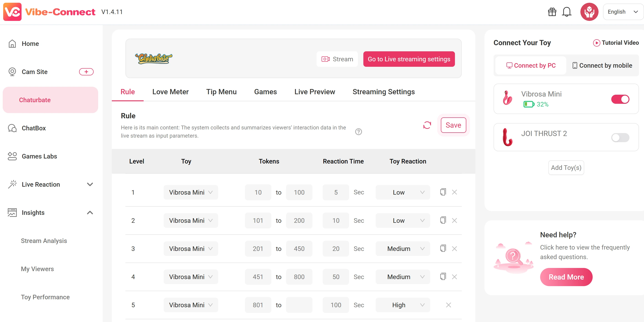Click Go to Live streaming settings
Viewport: 644px width, 322px height.
click(x=409, y=59)
